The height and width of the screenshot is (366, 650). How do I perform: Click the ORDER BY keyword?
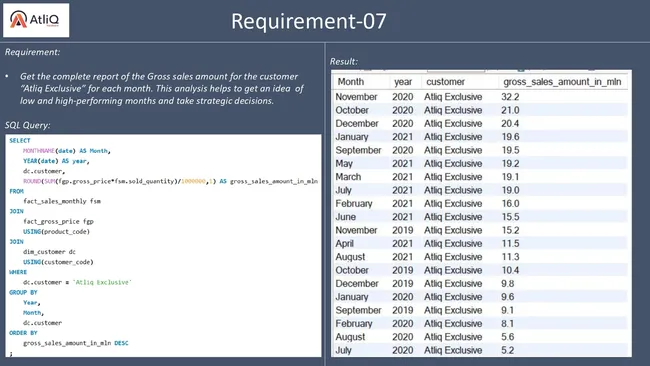point(23,333)
